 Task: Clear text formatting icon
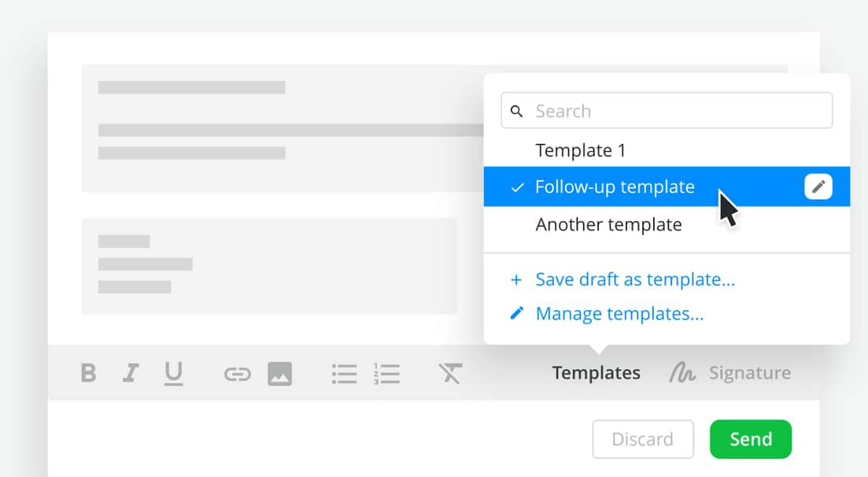click(x=450, y=373)
